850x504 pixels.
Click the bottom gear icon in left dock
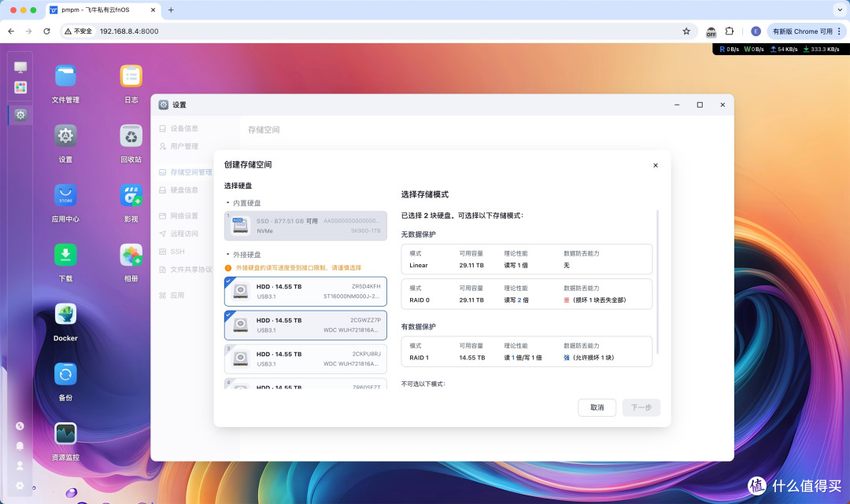click(x=20, y=486)
